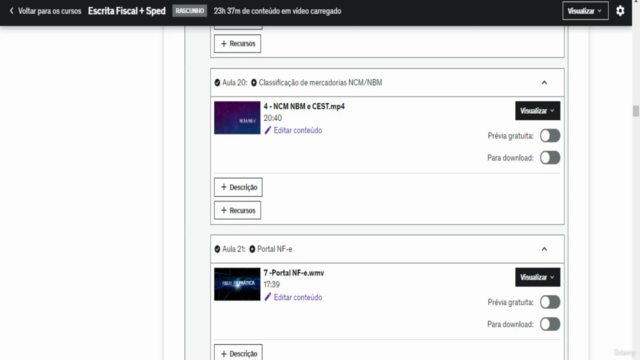Open Visualizar dropdown for NCM NBM e CEST.mp4

[538, 111]
